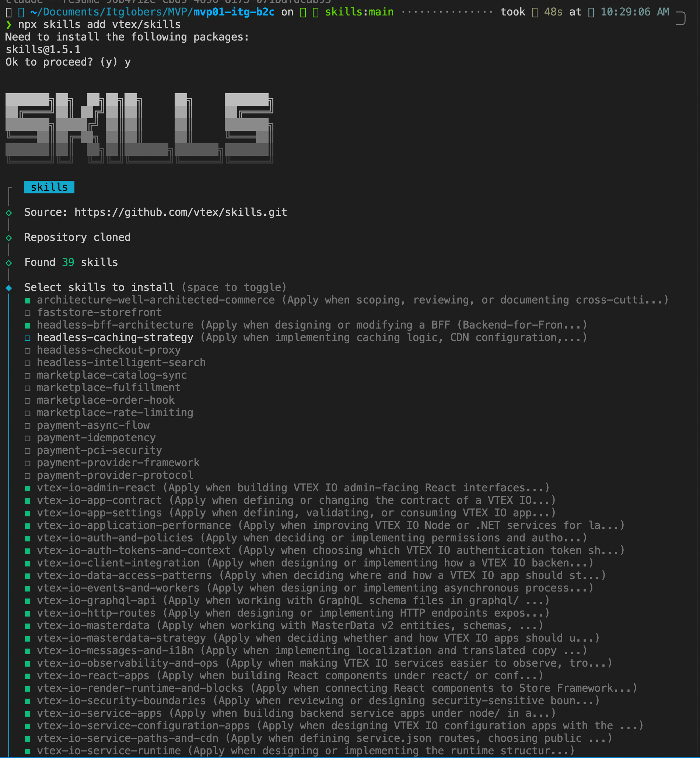Disable vtex-io-security-boundaries checkbox
Screen dimensions: 700x758
(27, 701)
